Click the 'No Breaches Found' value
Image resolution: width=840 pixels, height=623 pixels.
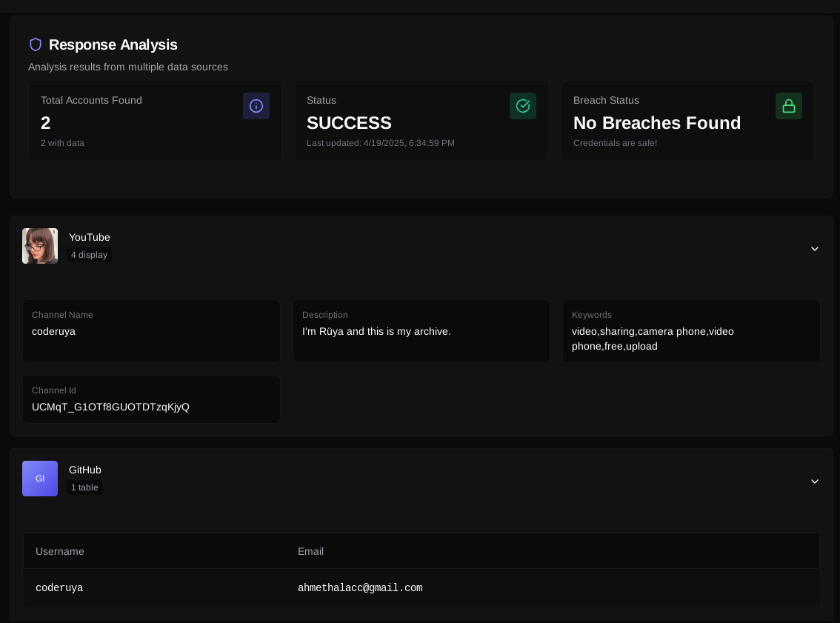click(x=657, y=123)
